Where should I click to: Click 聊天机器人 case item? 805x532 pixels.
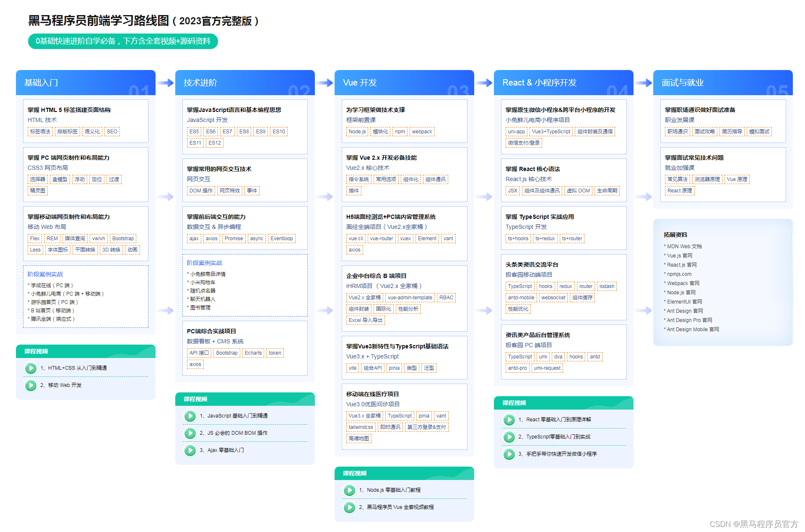tap(202, 299)
